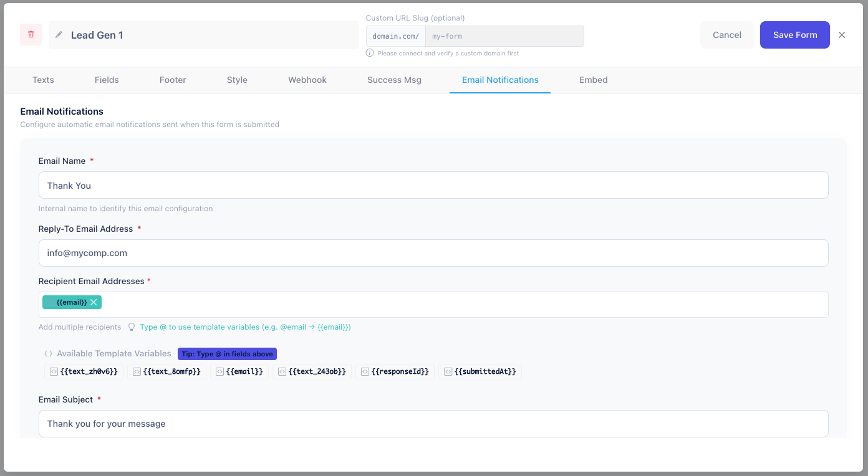868x476 pixels.
Task: Click the code icon inside the {{email}} recipient tag
Action: pos(49,302)
